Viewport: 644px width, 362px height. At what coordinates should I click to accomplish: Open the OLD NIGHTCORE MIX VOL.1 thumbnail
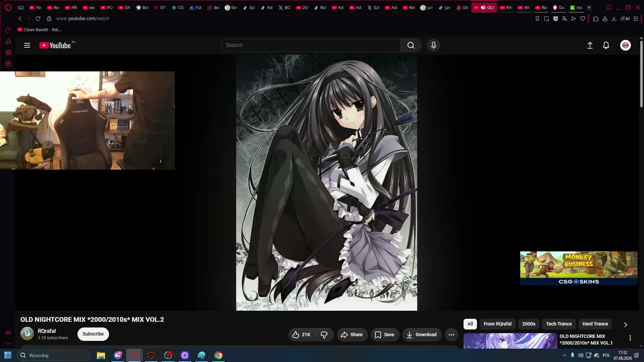[x=510, y=341]
